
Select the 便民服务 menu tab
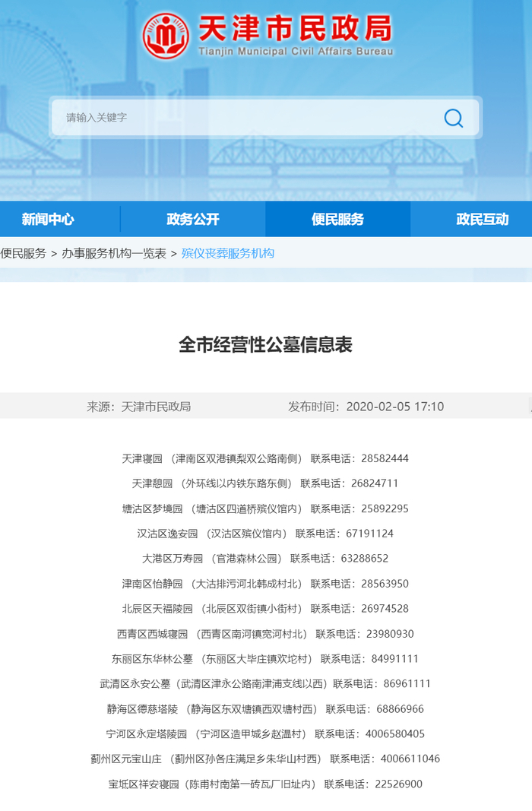pyautogui.click(x=337, y=220)
